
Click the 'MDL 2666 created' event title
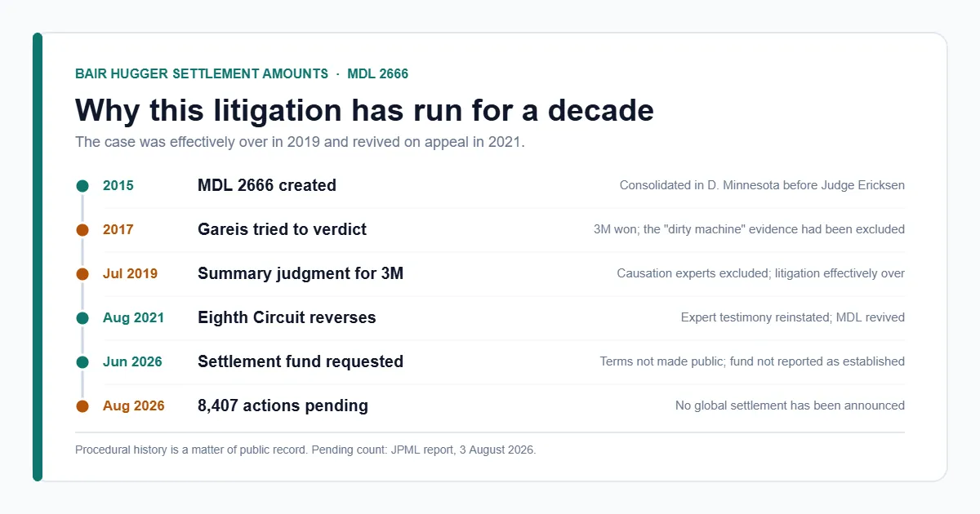click(267, 185)
